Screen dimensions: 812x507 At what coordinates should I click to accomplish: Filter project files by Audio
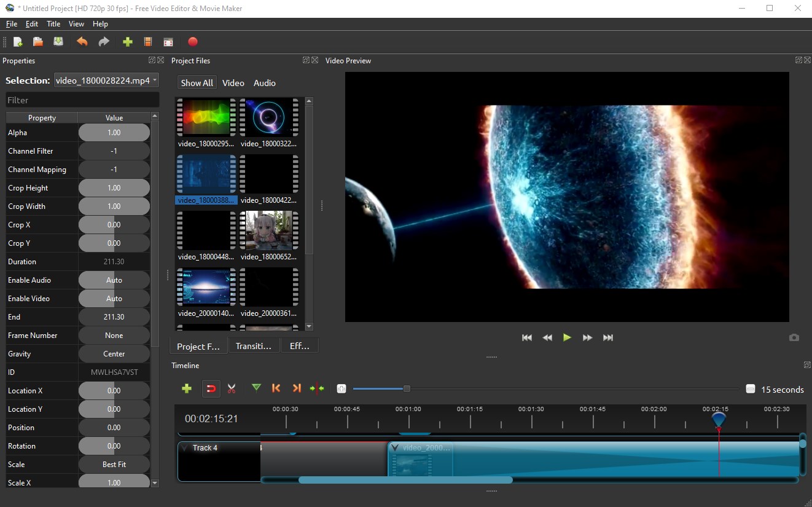(x=265, y=83)
